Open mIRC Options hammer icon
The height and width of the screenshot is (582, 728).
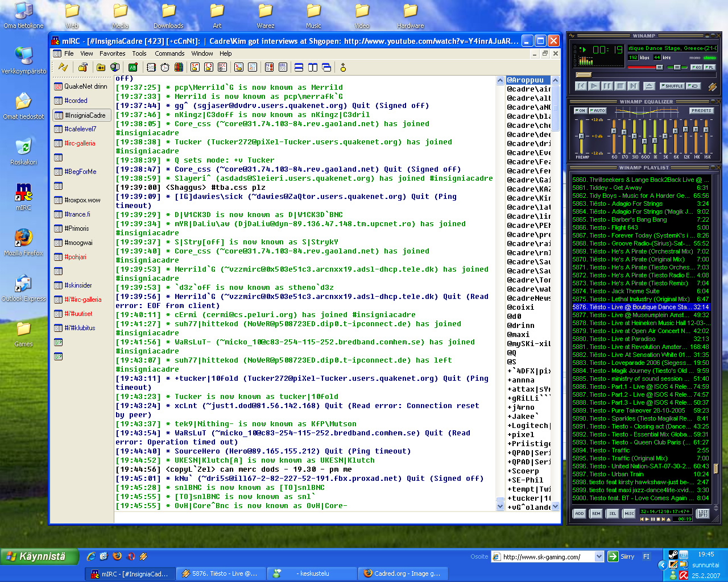pos(83,67)
